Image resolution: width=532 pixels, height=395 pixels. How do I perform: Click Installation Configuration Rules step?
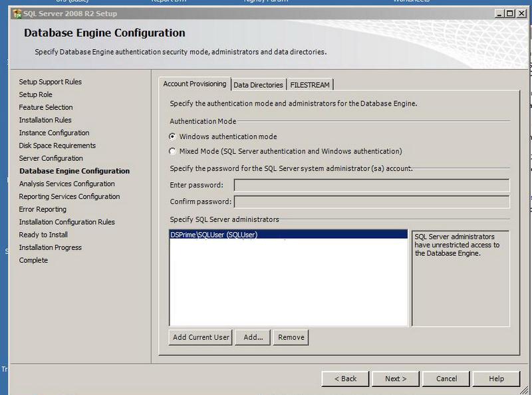pos(67,222)
